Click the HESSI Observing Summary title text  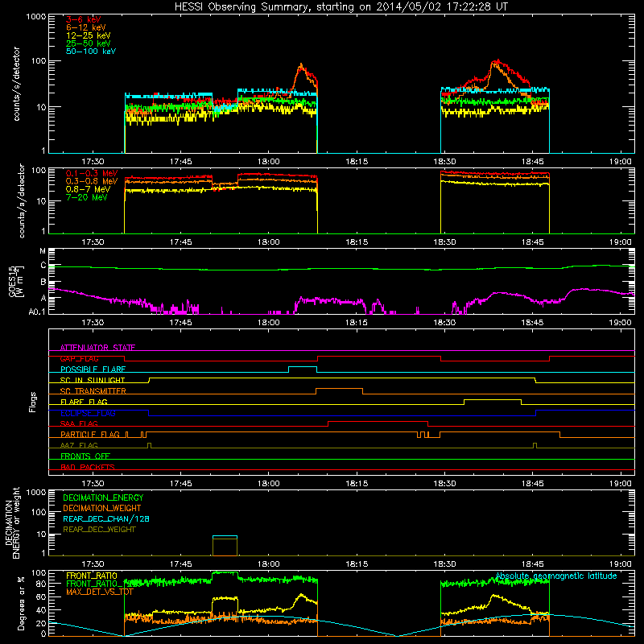pyautogui.click(x=341, y=7)
